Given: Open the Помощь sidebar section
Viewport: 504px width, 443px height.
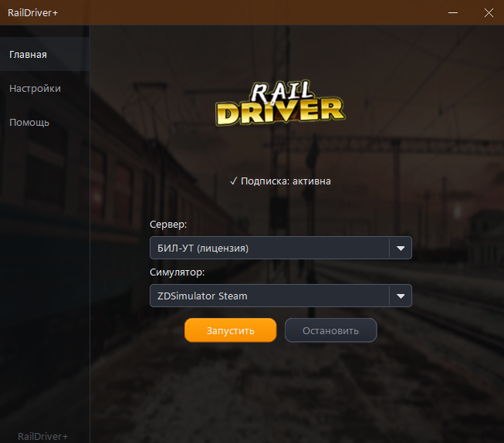Looking at the screenshot, I should pos(45,122).
